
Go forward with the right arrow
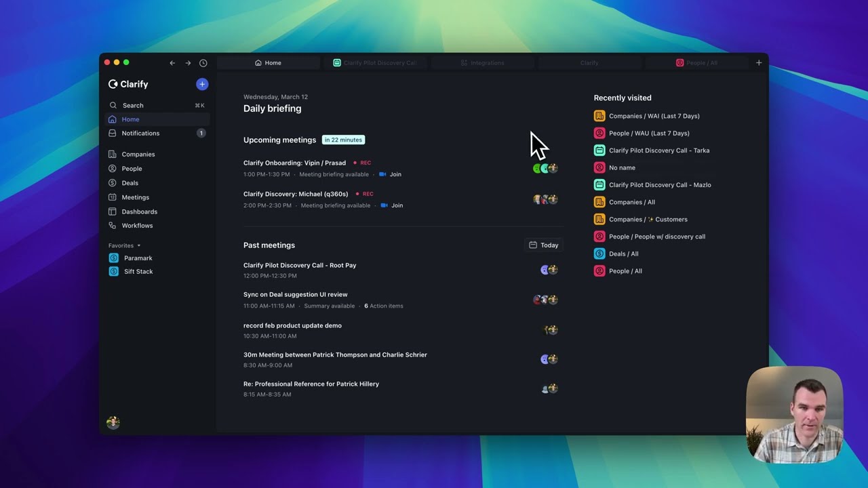click(x=188, y=63)
